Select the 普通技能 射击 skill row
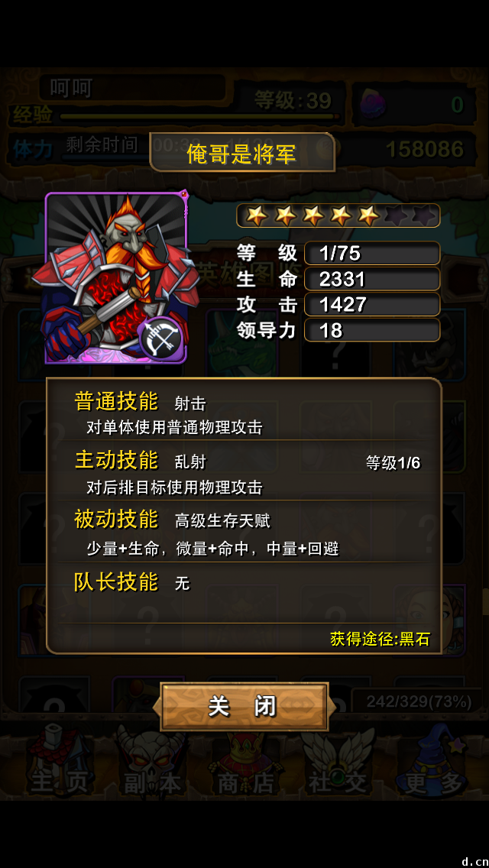The image size is (489, 868). tap(244, 411)
